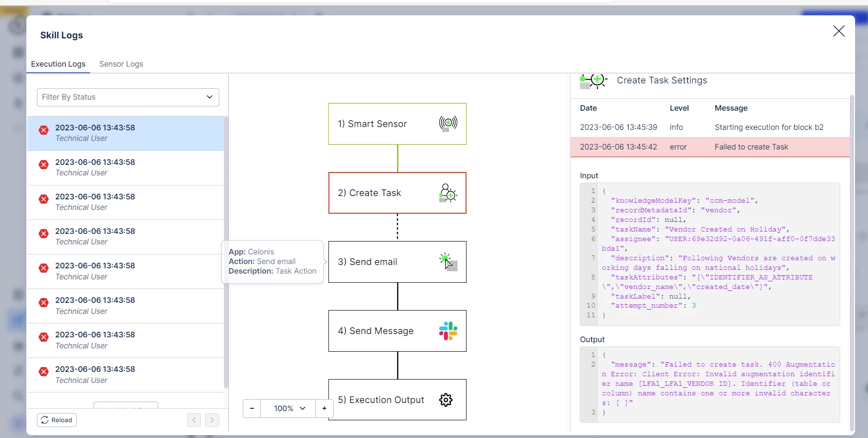
Task: Click the log list vertical scrollbar
Action: coord(226,252)
